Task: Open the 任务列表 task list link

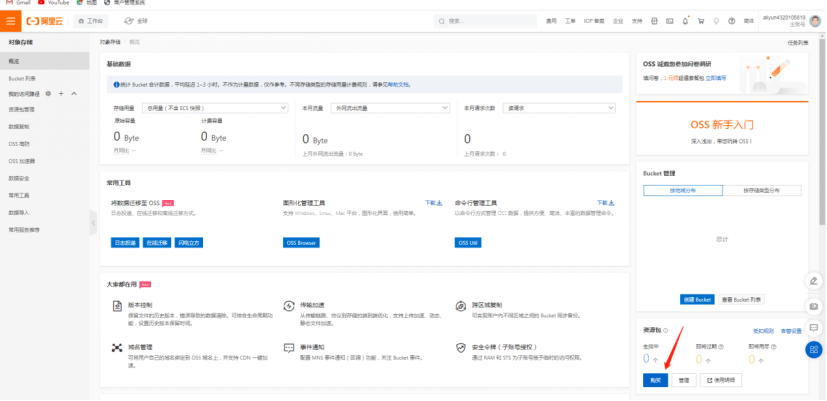Action: [797, 43]
